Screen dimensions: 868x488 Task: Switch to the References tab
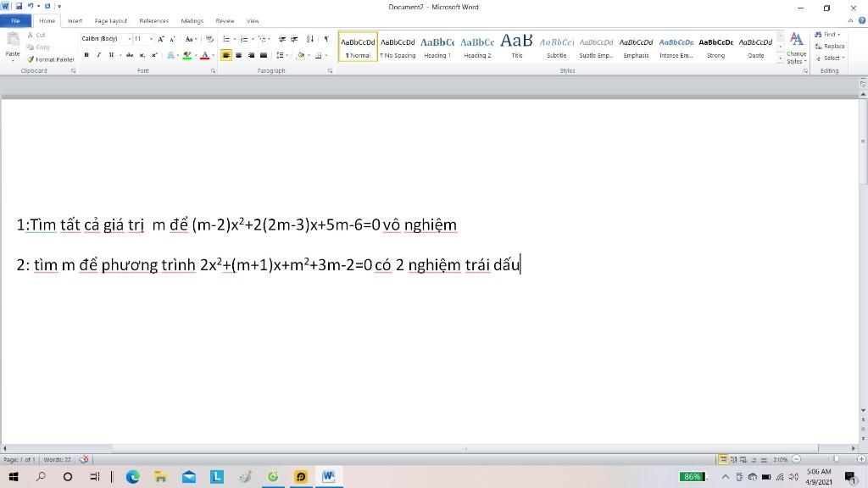[153, 20]
